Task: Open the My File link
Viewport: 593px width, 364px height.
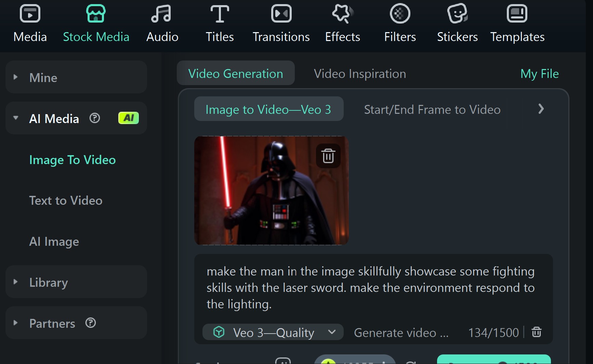Action: 539,73
